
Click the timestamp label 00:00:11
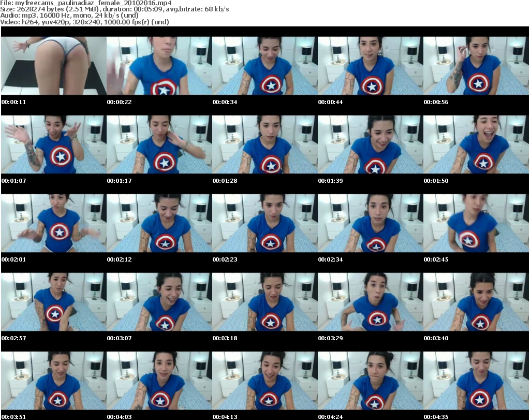pos(13,102)
